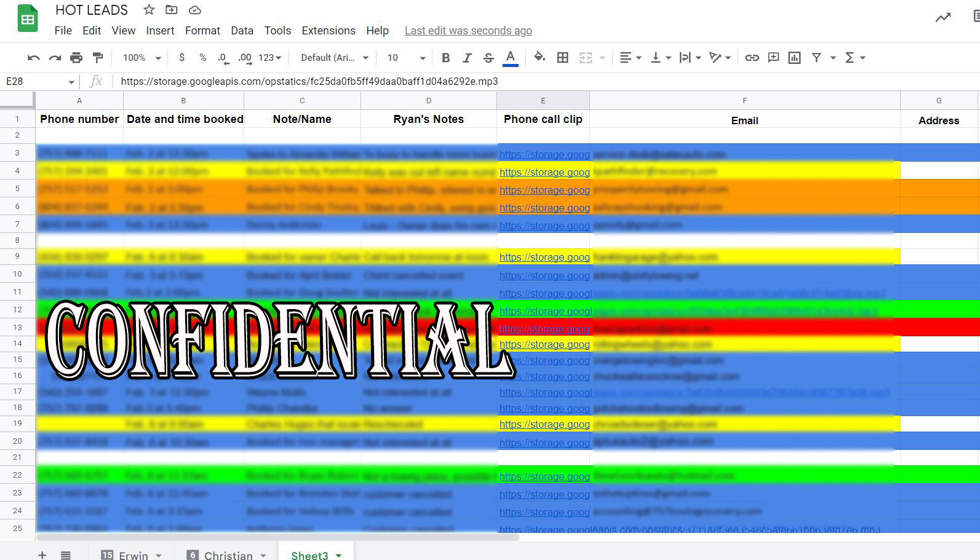Viewport: 980px width, 560px height.
Task: Undo the last action
Action: point(34,58)
